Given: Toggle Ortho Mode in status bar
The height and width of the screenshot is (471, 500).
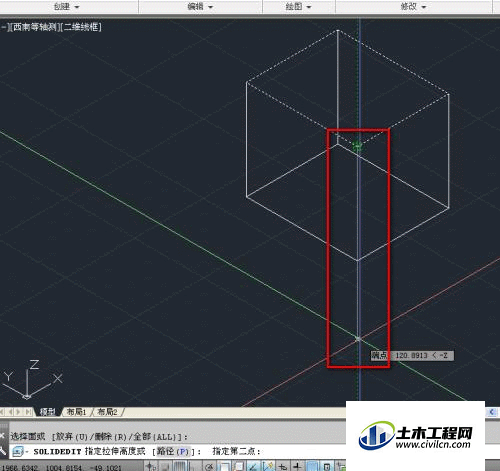Looking at the screenshot, I should coord(194,466).
